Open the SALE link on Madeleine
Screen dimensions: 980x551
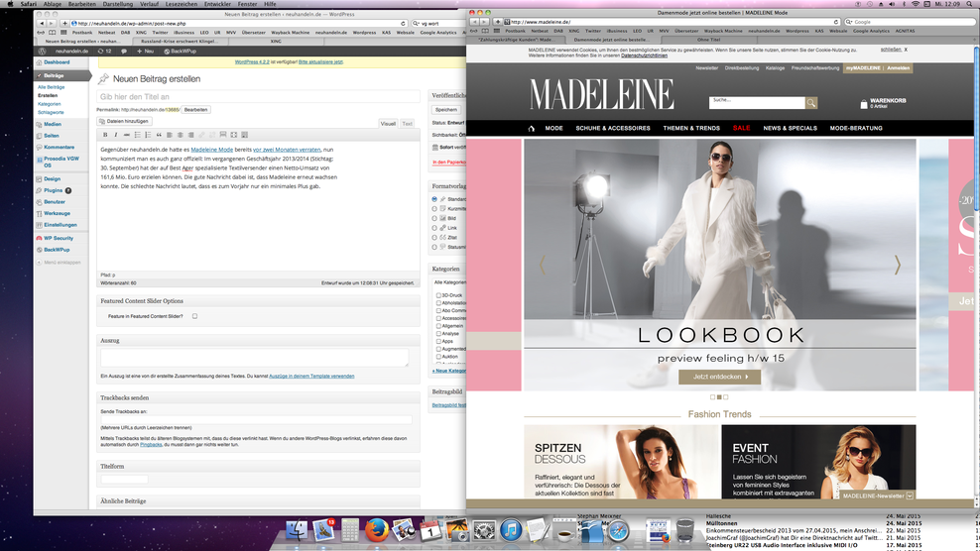pyautogui.click(x=741, y=128)
